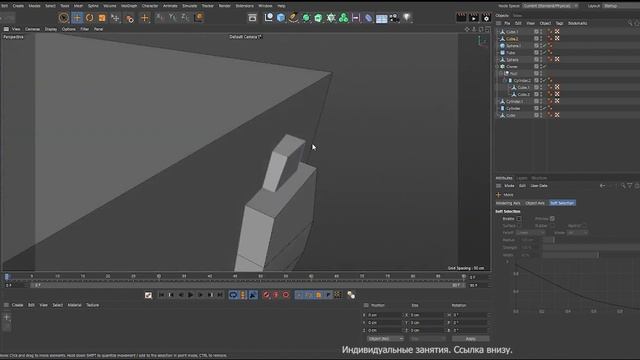The height and width of the screenshot is (360, 640).
Task: Click the Apply button
Action: coord(470,339)
